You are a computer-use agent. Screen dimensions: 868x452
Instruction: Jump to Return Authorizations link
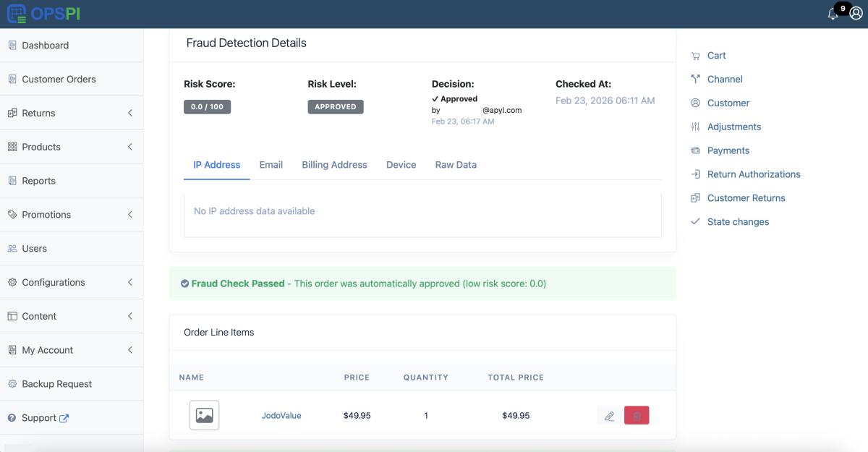point(754,174)
